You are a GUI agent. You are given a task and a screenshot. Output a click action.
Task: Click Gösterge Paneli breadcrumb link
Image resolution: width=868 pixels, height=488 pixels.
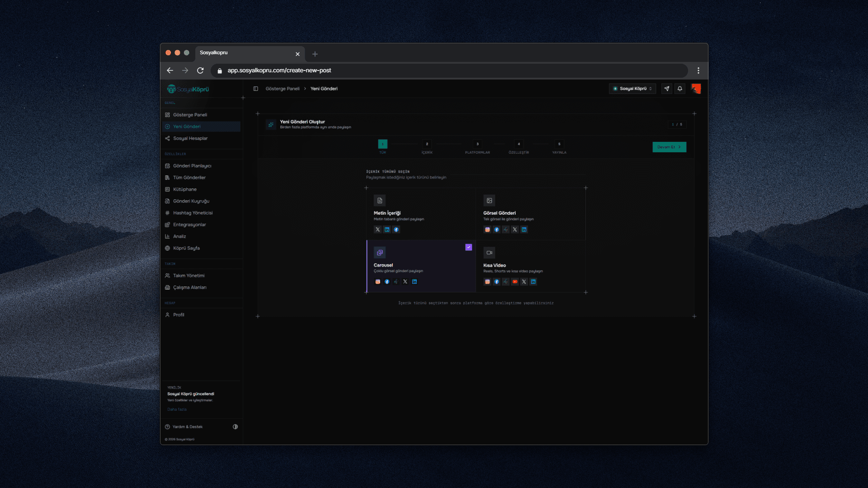point(283,89)
